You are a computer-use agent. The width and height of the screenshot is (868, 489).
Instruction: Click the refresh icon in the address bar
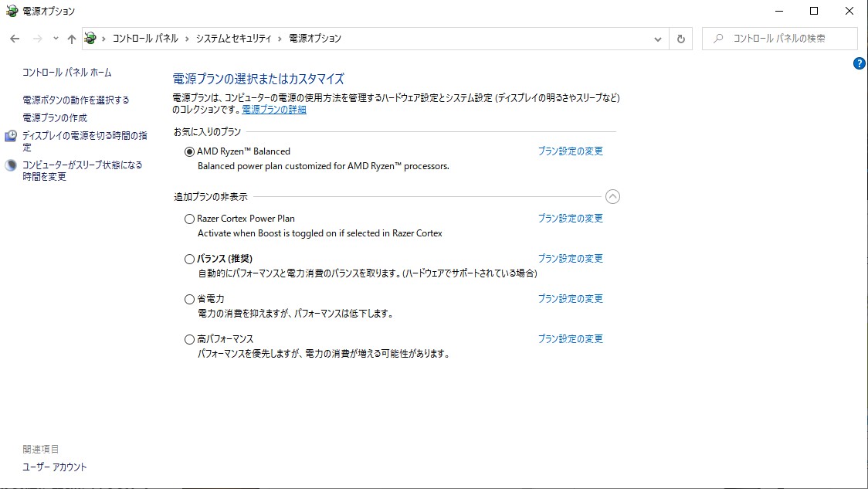pos(680,38)
